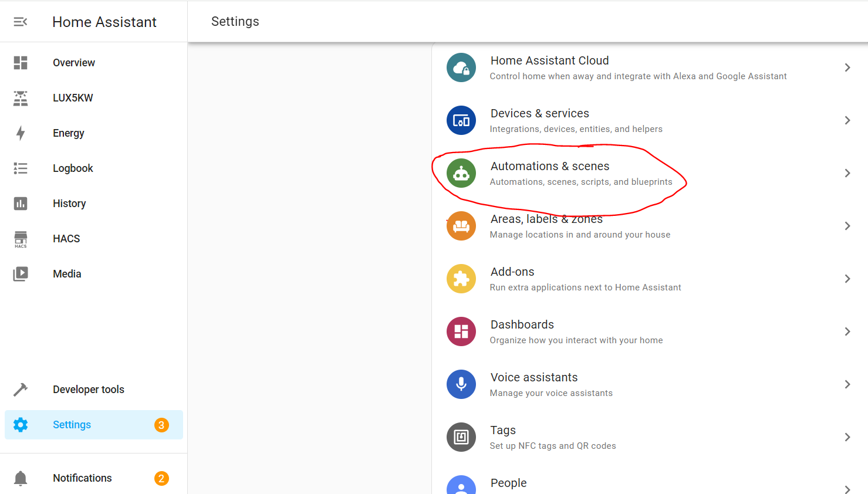This screenshot has height=494, width=868.
Task: Click the Voice assistants microphone icon
Action: pyautogui.click(x=461, y=384)
